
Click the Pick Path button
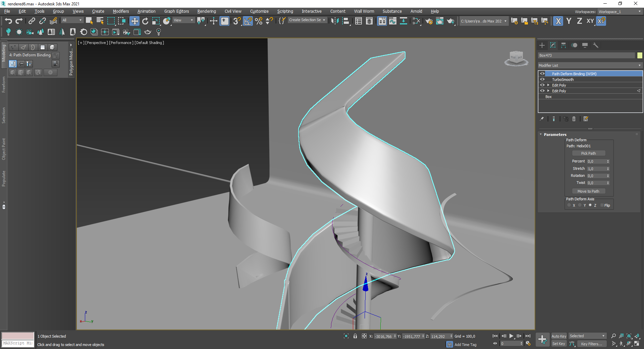coord(588,153)
